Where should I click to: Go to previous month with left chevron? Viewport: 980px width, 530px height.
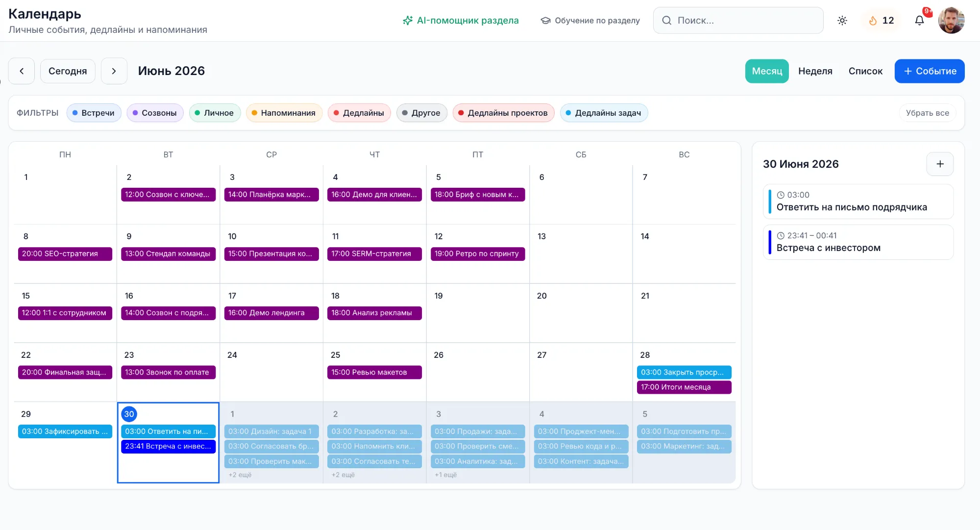pyautogui.click(x=22, y=71)
